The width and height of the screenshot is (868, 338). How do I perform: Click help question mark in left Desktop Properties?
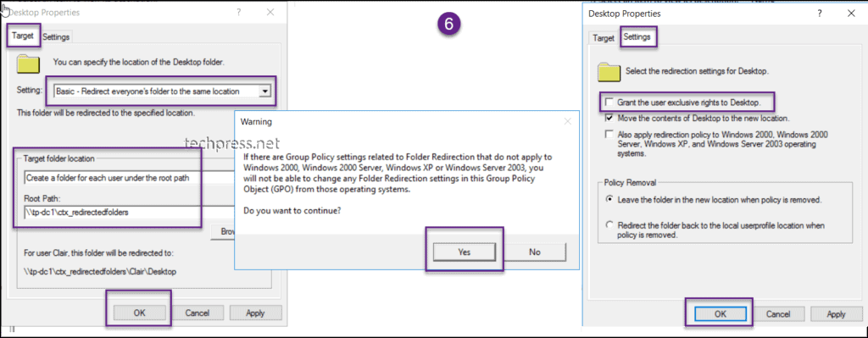(x=238, y=12)
